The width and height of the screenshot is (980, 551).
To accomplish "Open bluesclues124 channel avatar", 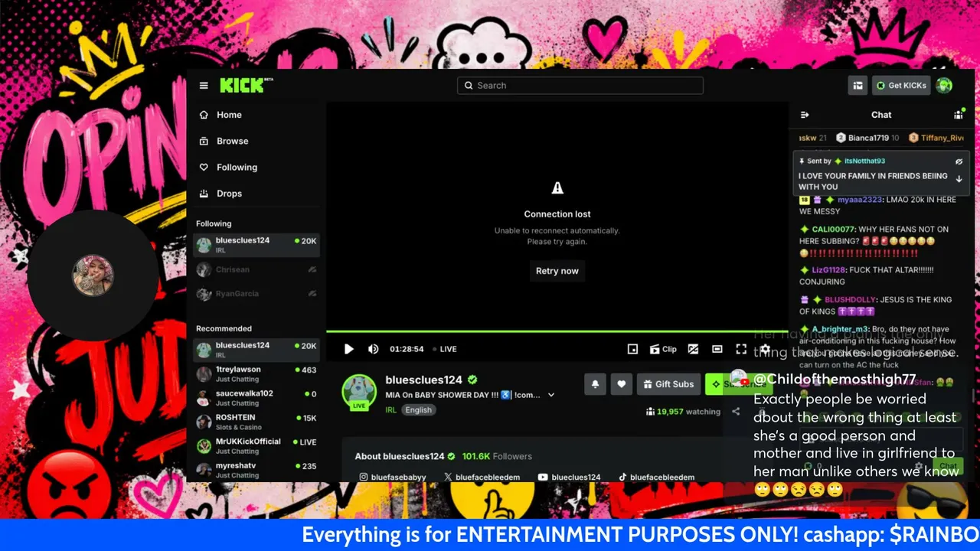I will click(x=359, y=392).
